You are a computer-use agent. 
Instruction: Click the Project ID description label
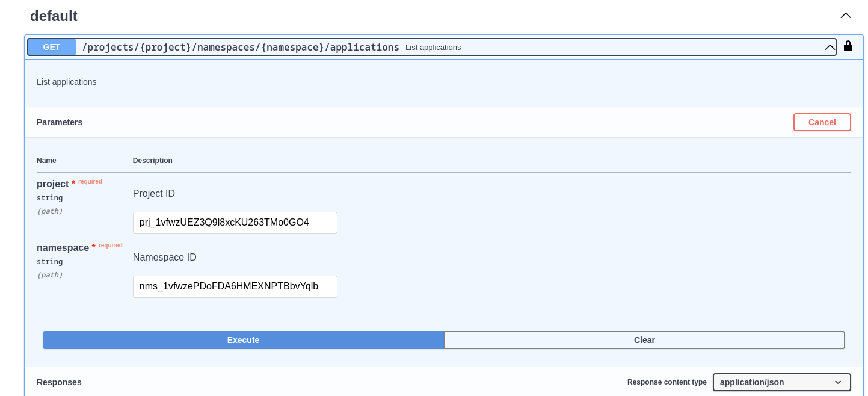[x=154, y=194]
